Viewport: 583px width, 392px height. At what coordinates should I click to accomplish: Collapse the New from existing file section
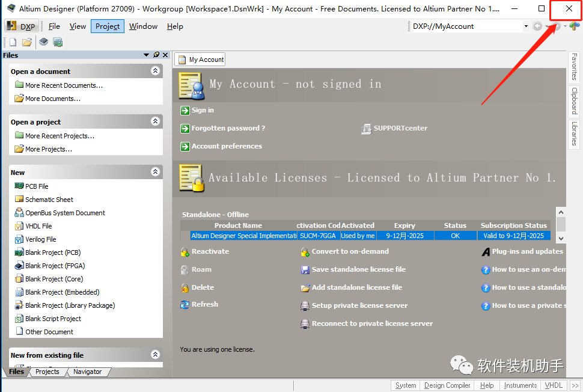(156, 355)
